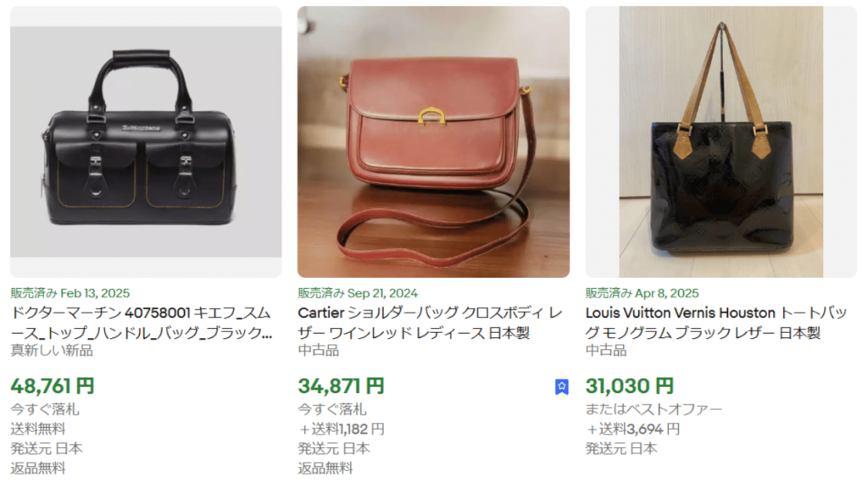This screenshot has width=868, height=488.
Task: Click the +送料1,182 円 shipping text
Action: [341, 429]
